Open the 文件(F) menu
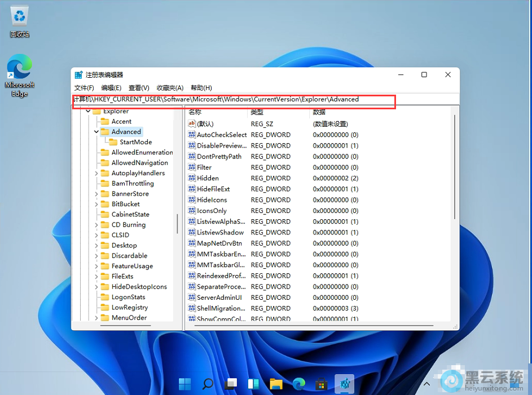This screenshot has width=532, height=395. point(84,88)
